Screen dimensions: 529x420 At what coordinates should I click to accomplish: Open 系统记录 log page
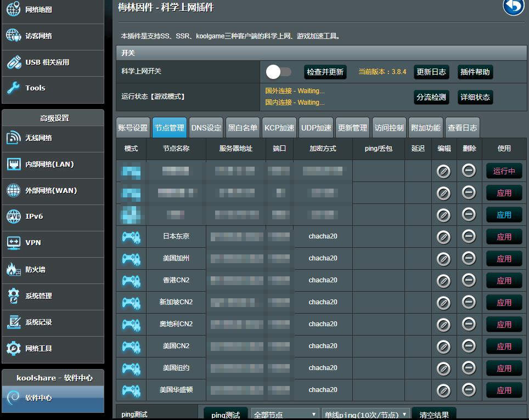pos(53,322)
